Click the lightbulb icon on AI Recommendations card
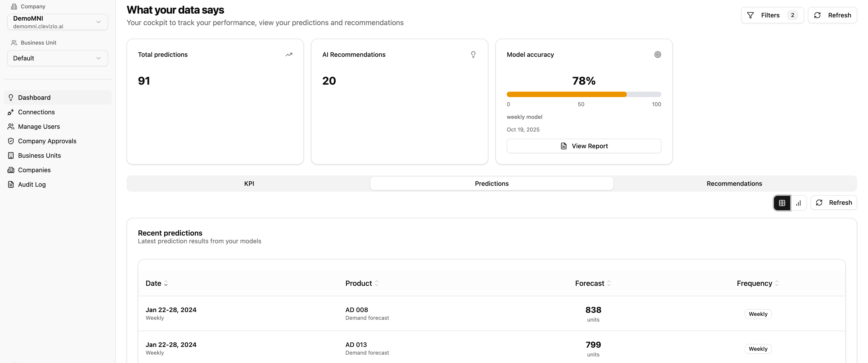This screenshot has width=868, height=363. point(473,55)
